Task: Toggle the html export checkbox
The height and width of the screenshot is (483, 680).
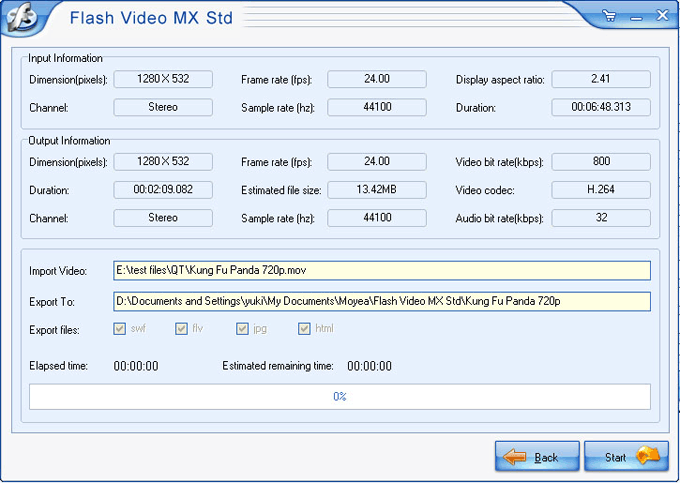Action: (x=304, y=329)
